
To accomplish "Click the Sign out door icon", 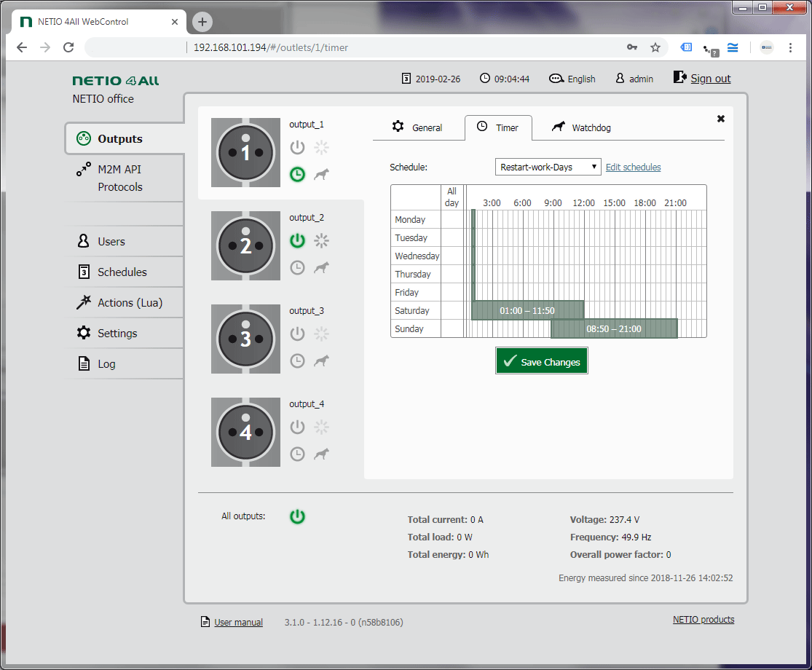I will [x=679, y=76].
